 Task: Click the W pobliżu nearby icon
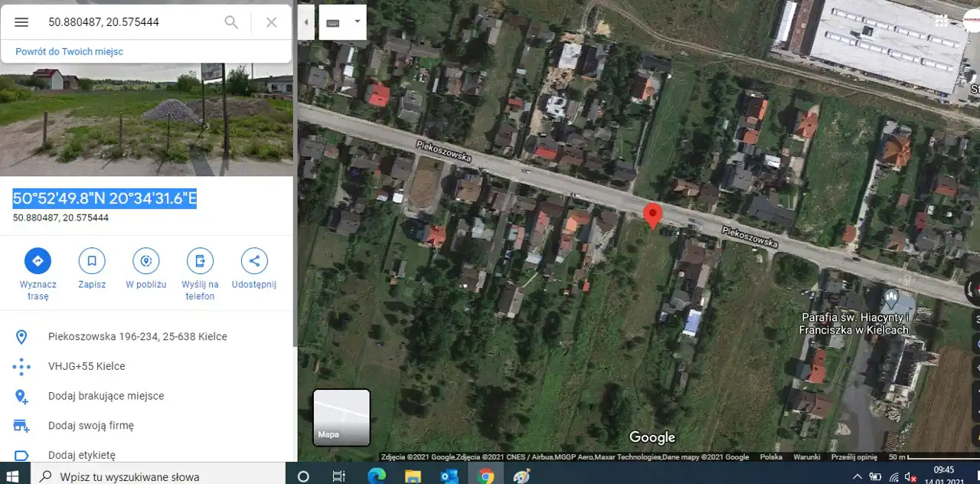pyautogui.click(x=145, y=261)
